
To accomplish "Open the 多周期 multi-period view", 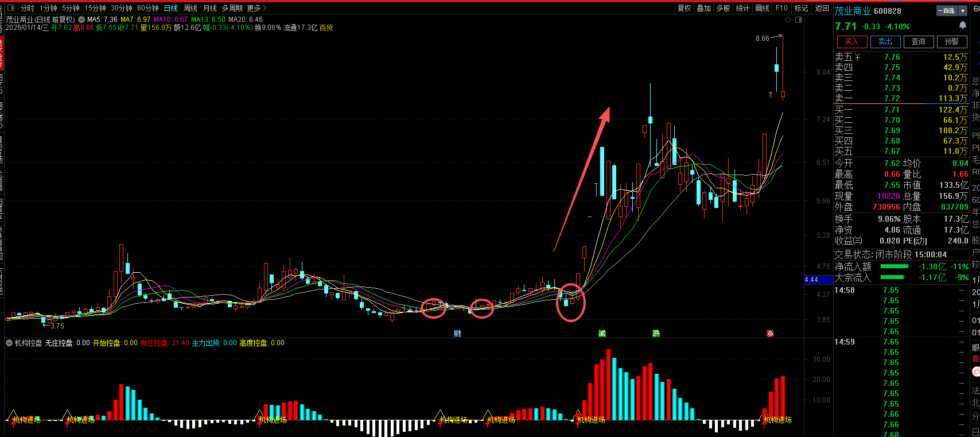I will [232, 8].
